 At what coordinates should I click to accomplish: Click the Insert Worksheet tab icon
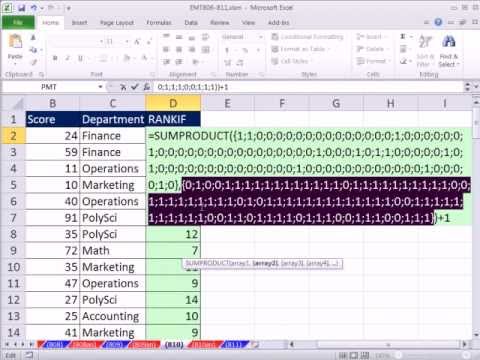click(255, 345)
